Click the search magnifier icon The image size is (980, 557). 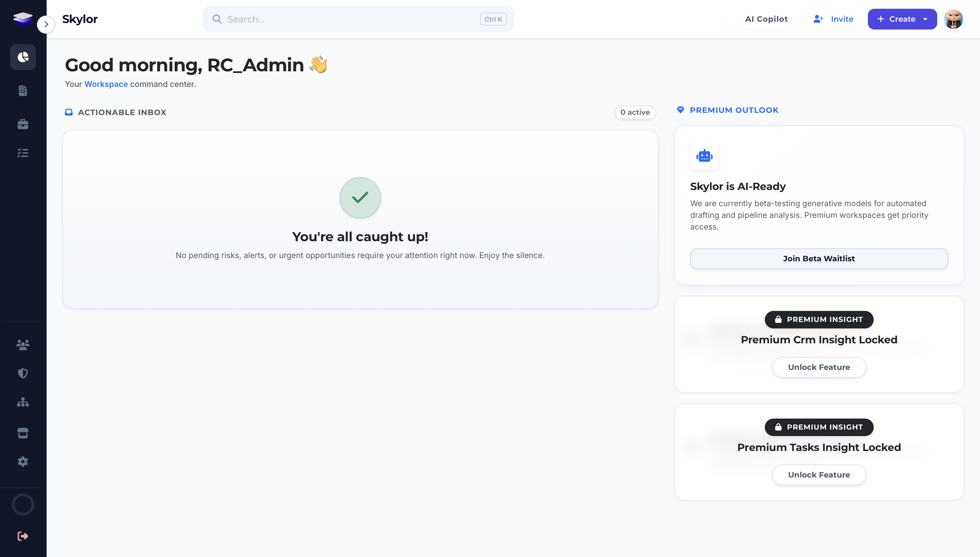click(217, 19)
